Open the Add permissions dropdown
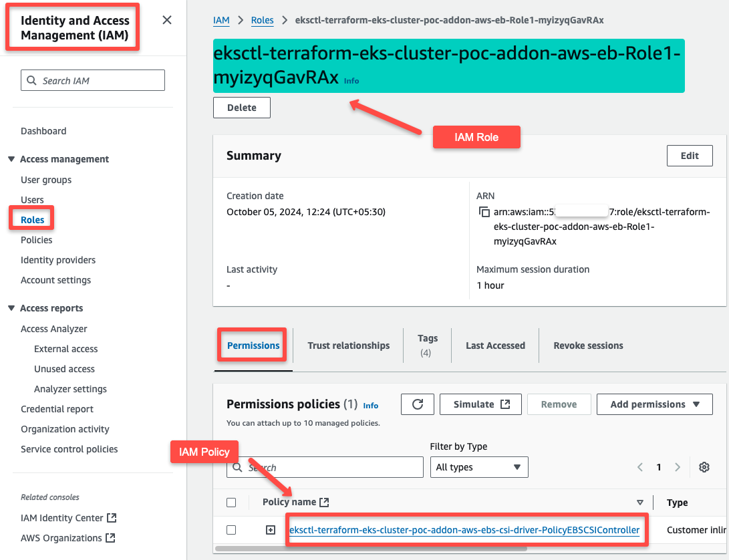 654,404
